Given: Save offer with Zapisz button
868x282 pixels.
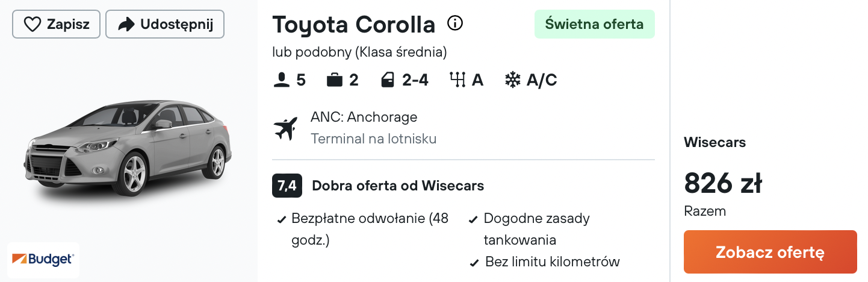Looking at the screenshot, I should click(x=56, y=25).
